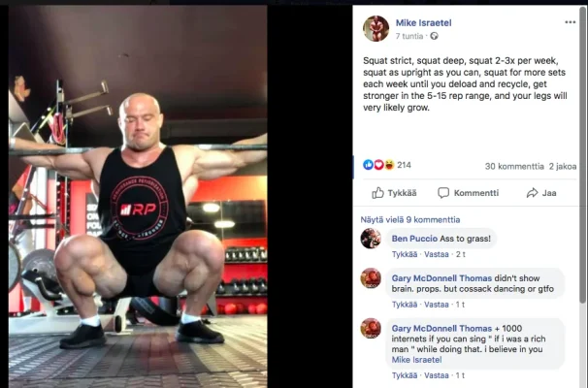588x388 pixels.
Task: Like Ben Puccio's comment via Tykkää
Action: pos(405,254)
